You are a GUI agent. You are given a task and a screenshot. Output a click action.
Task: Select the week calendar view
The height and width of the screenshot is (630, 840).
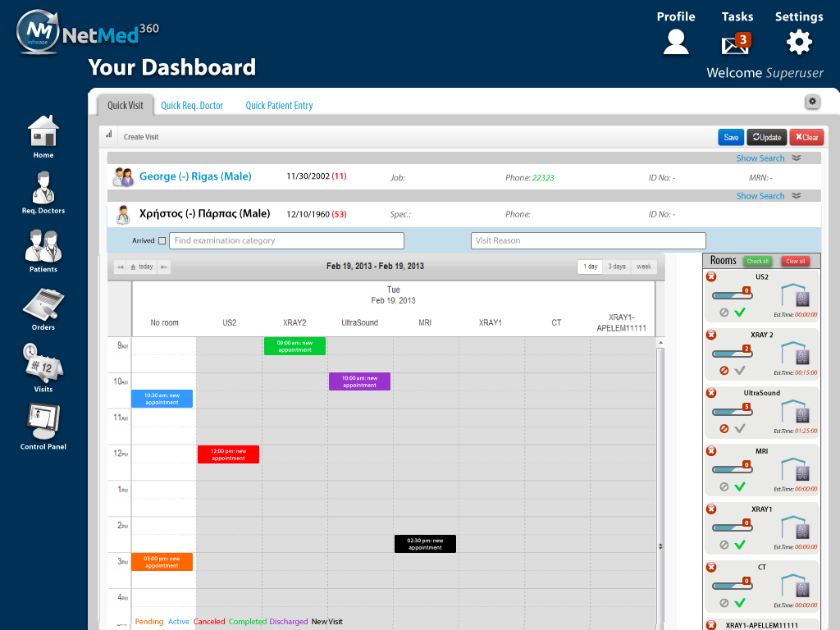click(x=644, y=267)
